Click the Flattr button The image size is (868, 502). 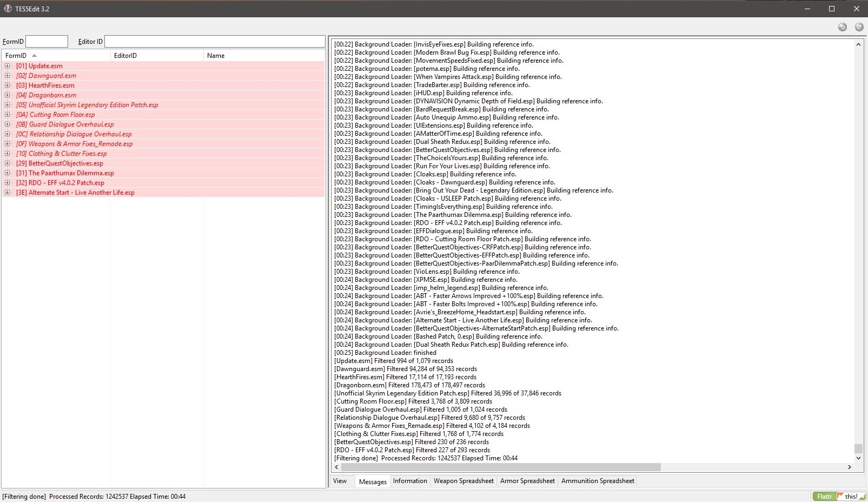(x=824, y=497)
